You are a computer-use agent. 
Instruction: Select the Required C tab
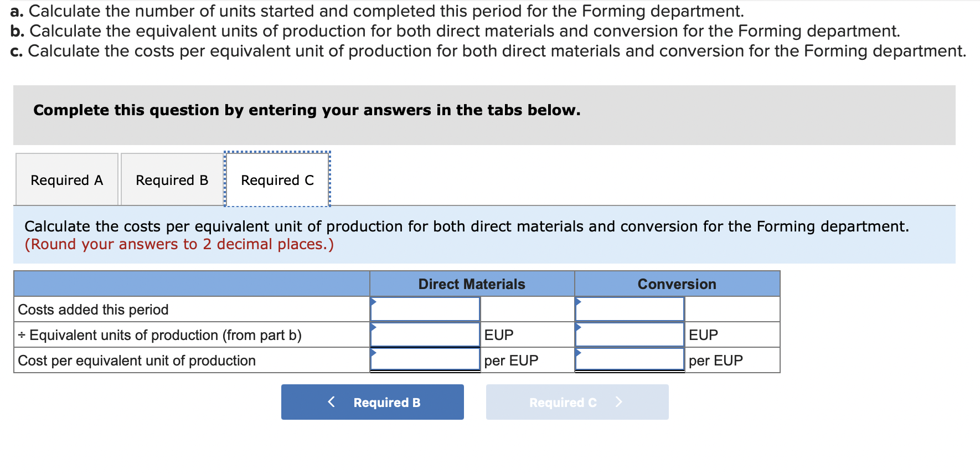pos(277,180)
